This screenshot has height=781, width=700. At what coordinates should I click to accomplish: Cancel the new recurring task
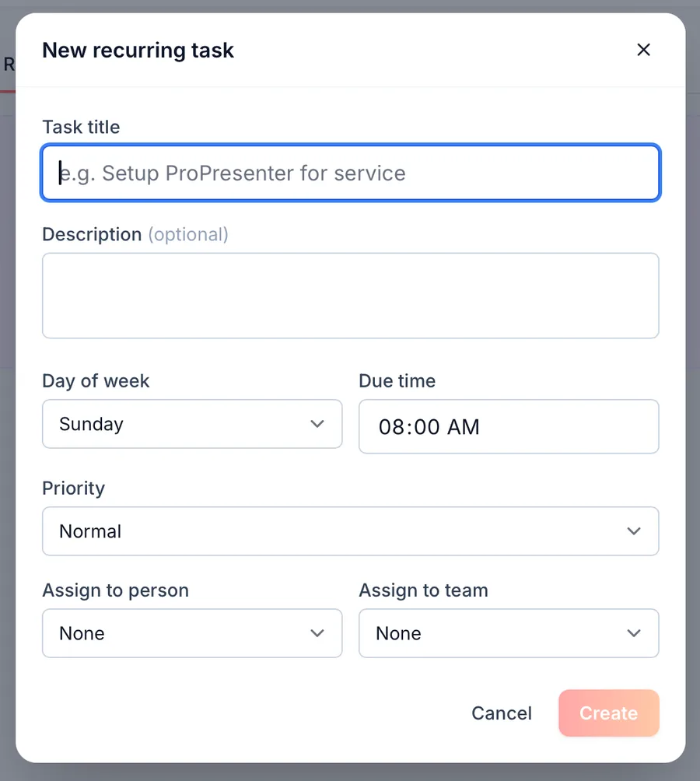point(502,713)
